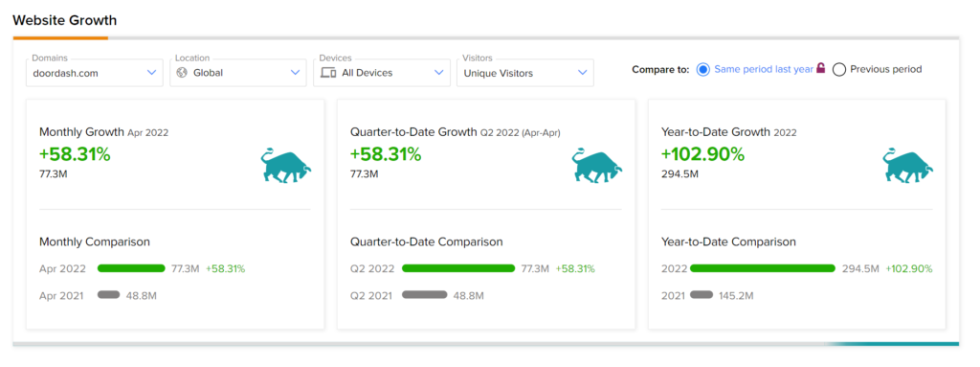
Task: Click the gray 2021 year-to-date bar
Action: [702, 295]
